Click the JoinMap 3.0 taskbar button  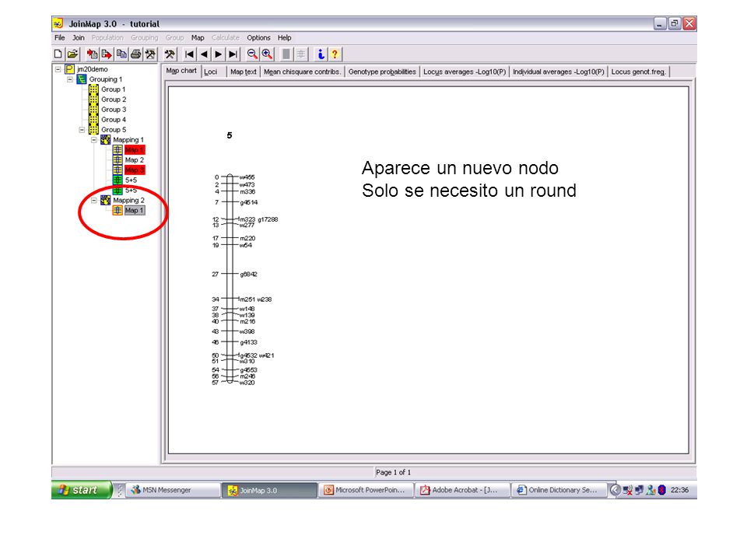click(x=270, y=490)
